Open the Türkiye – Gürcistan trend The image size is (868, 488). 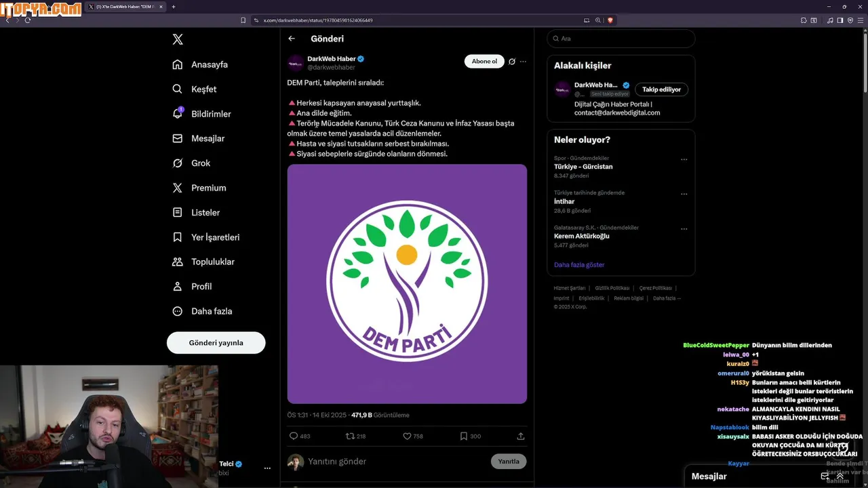click(x=620, y=167)
